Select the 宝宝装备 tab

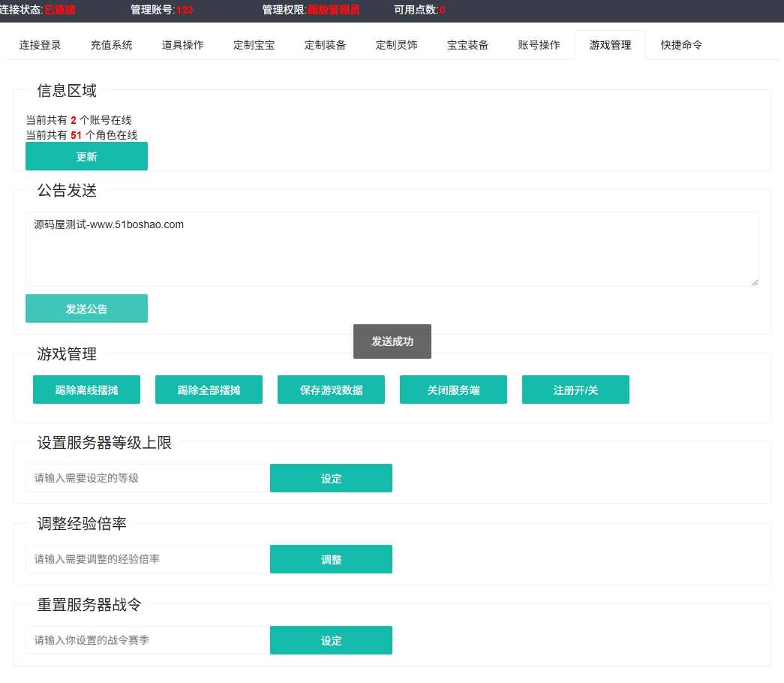468,45
